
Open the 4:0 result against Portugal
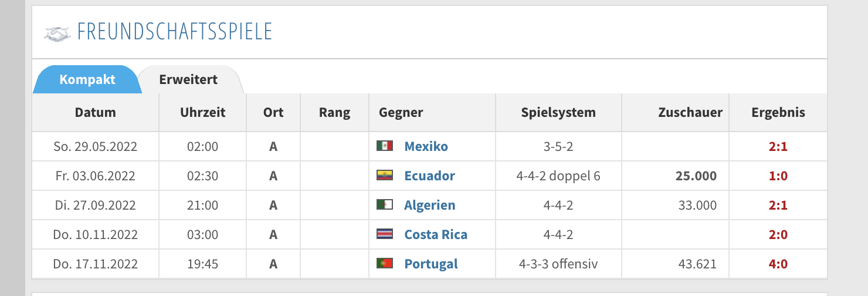point(778,264)
